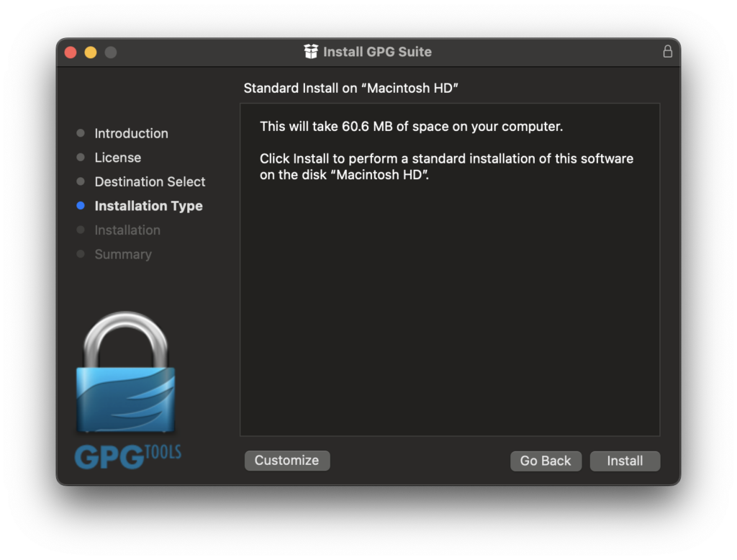Click the disabled gray zoom button
The height and width of the screenshot is (560, 737).
(111, 53)
